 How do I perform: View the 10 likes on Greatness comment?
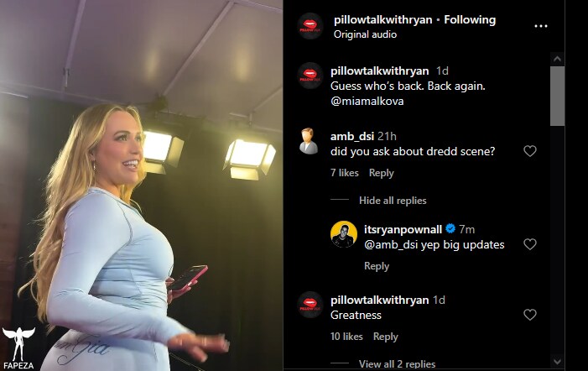[x=346, y=337]
